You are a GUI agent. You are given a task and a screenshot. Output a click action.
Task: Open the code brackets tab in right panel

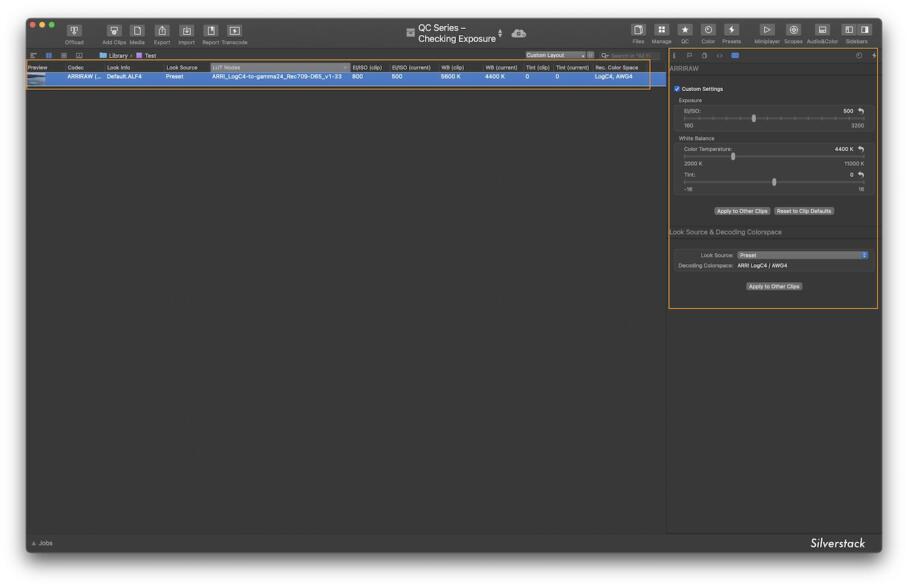coord(720,56)
